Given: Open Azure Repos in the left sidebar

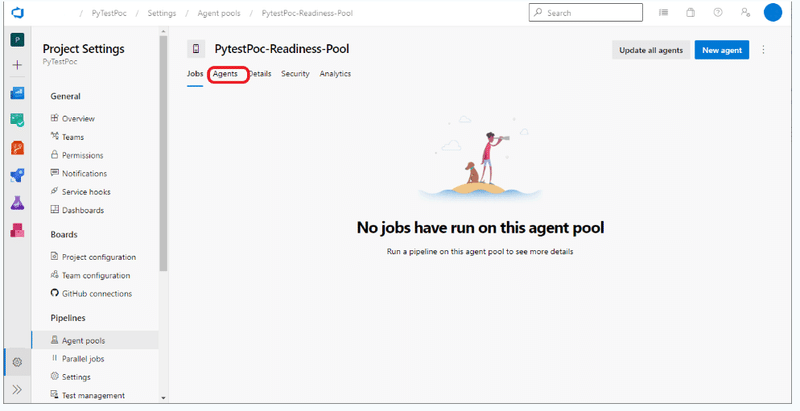Looking at the screenshot, I should pyautogui.click(x=17, y=148).
